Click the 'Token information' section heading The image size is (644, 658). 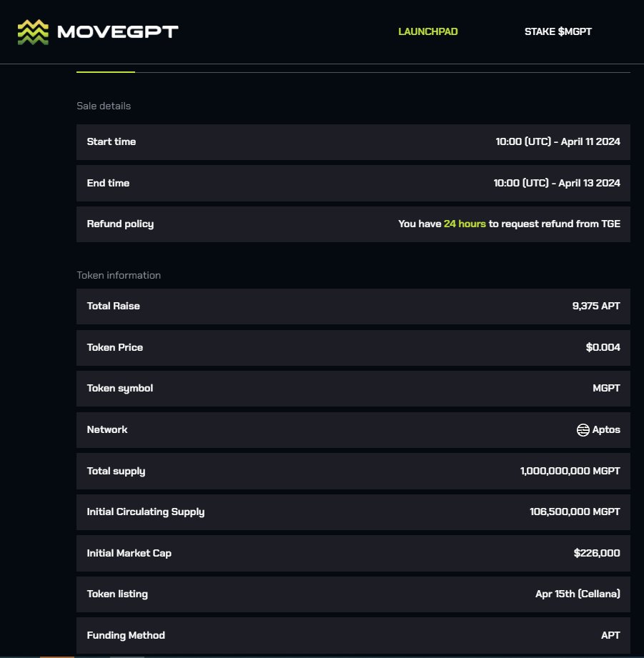click(x=119, y=275)
